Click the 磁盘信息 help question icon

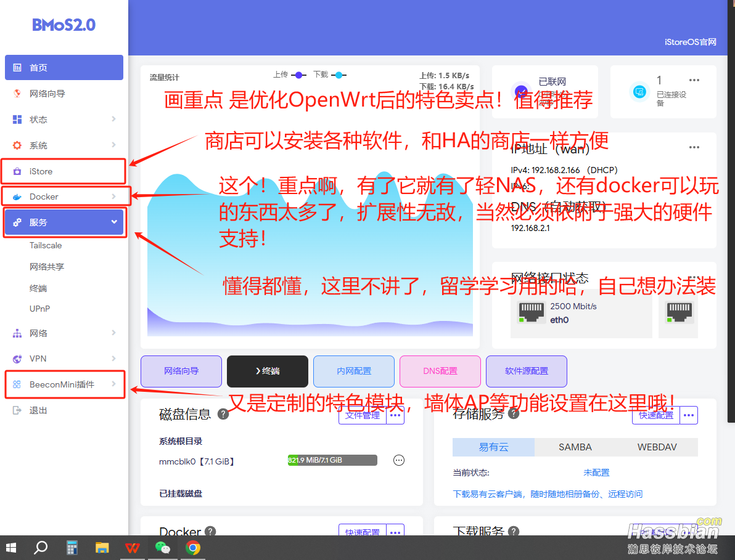point(223,414)
